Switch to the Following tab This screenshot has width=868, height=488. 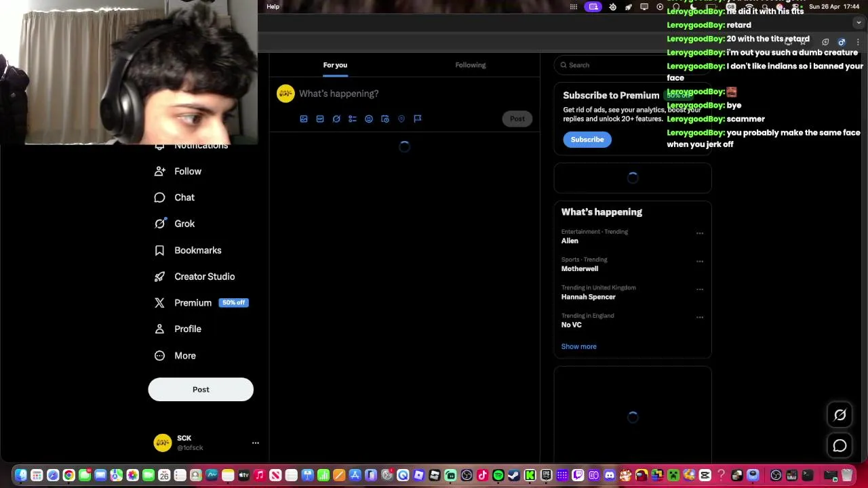coord(471,65)
